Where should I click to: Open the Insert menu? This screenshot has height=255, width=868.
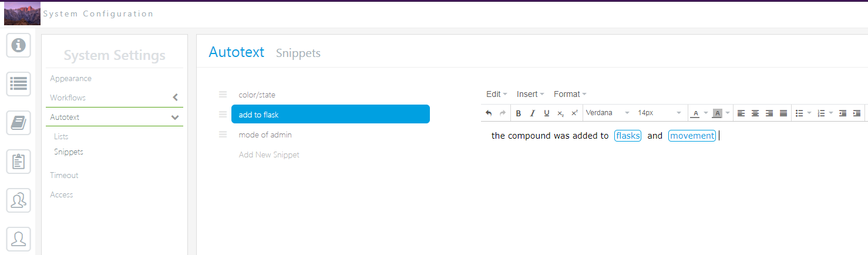click(x=530, y=94)
